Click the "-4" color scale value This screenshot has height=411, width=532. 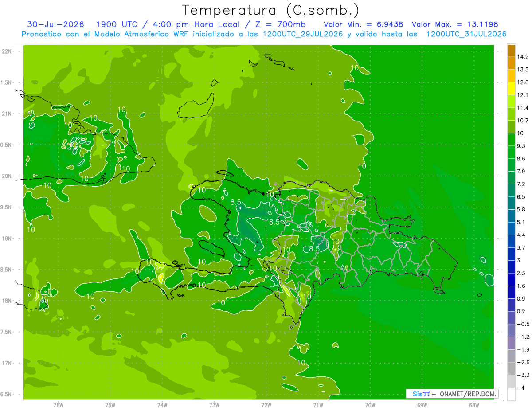(522, 388)
